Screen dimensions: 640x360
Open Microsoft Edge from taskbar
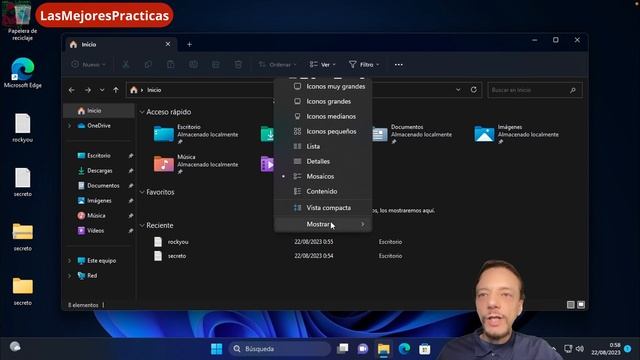[404, 349]
